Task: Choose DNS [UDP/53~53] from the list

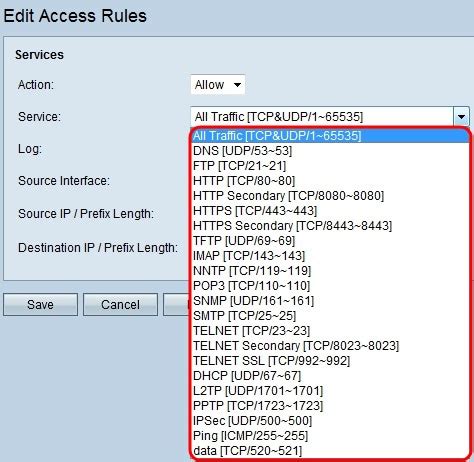Action: [x=331, y=151]
